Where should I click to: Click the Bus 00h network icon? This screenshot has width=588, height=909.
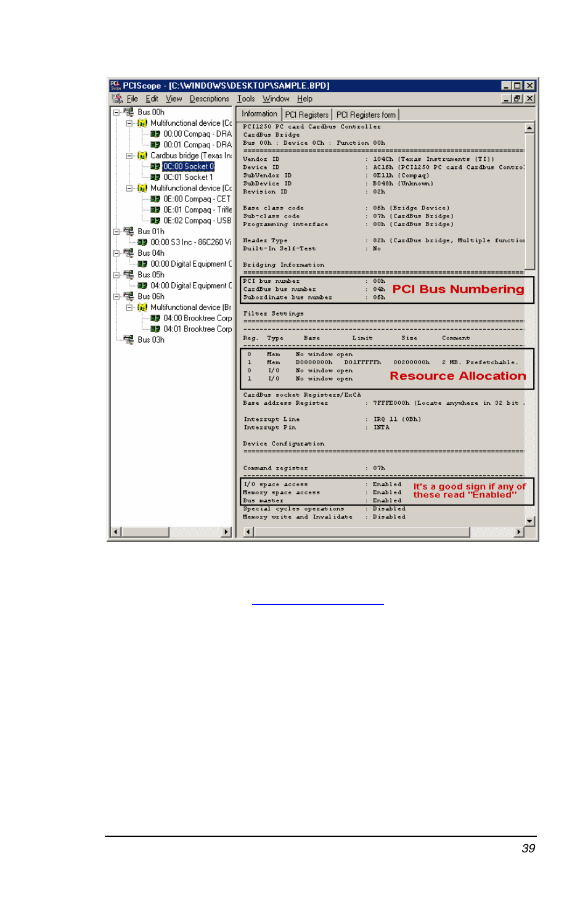(x=128, y=112)
